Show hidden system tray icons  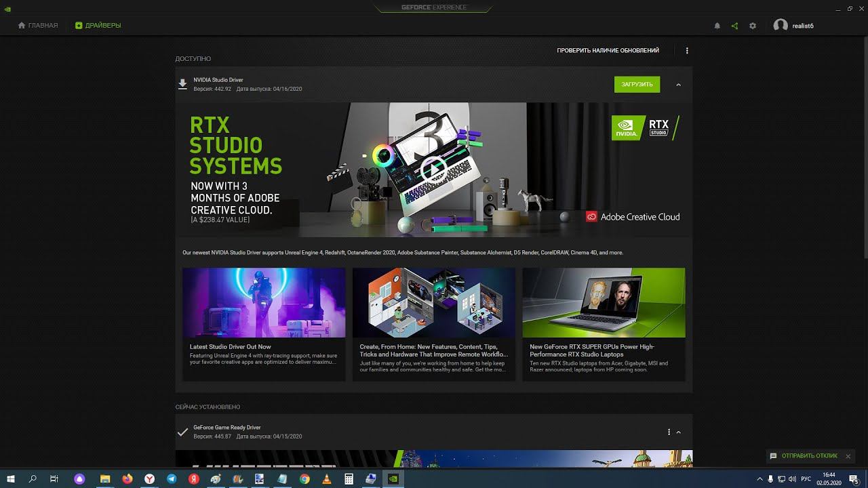[x=759, y=479]
